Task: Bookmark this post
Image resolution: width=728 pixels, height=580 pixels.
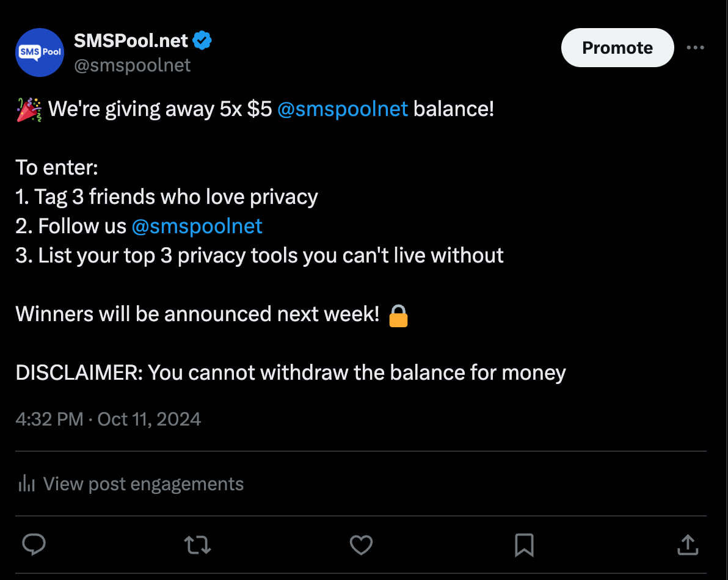Action: (x=524, y=545)
